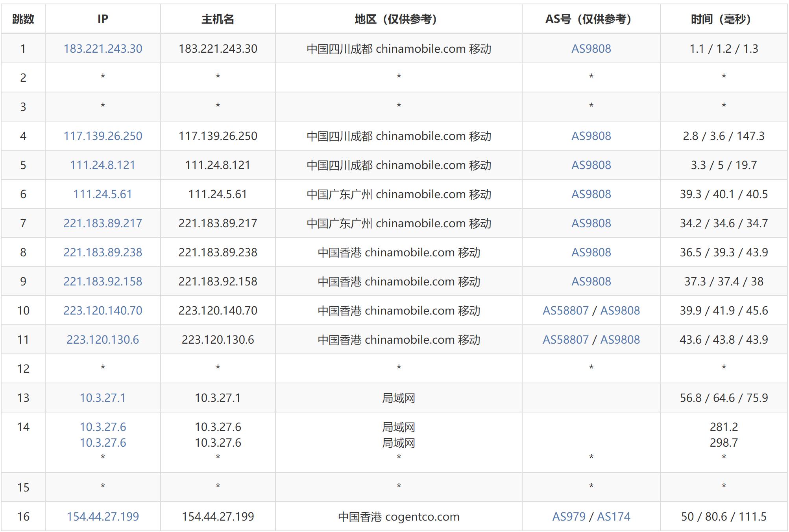Open the AS979 link

[x=569, y=517]
